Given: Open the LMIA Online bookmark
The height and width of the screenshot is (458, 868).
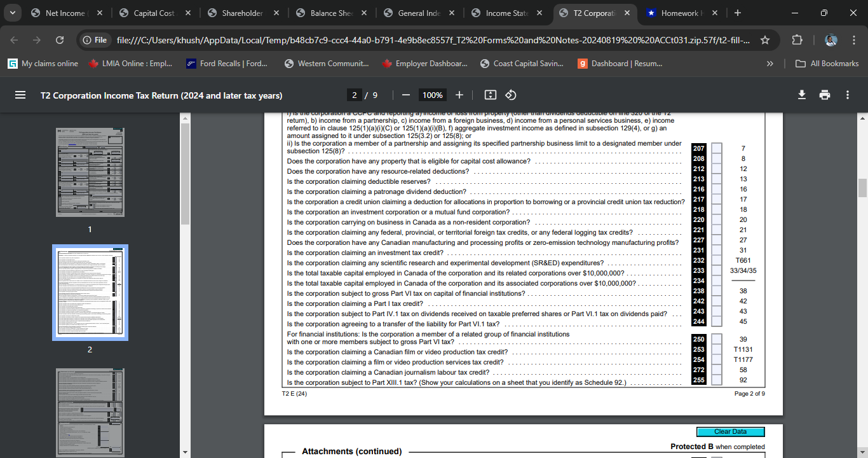Looking at the screenshot, I should (x=130, y=64).
